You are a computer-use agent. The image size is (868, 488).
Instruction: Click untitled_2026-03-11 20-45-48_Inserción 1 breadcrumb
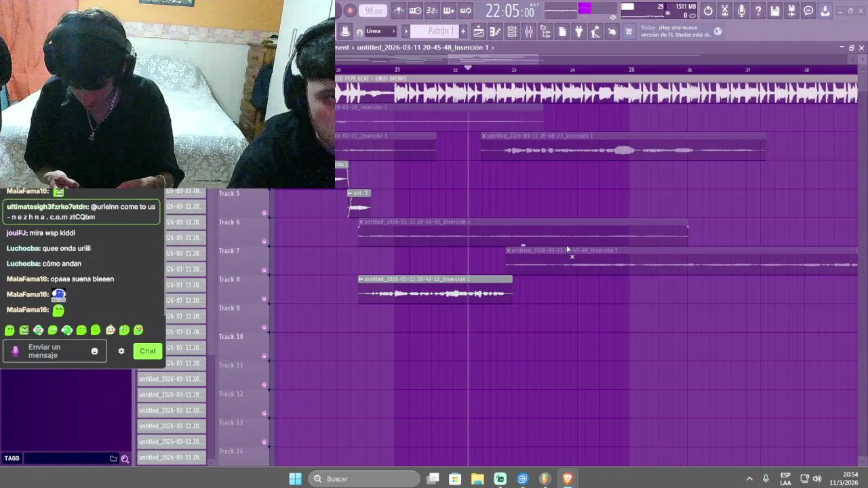(x=422, y=47)
